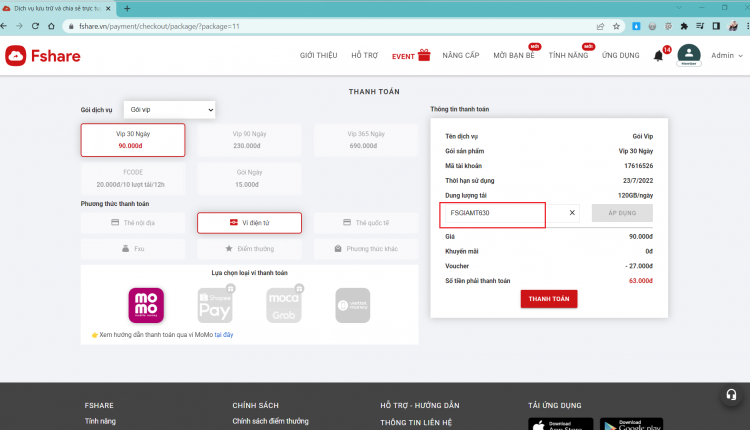Select the Viettel Money wallet
Screen dimensions: 750x430
pos(353,305)
